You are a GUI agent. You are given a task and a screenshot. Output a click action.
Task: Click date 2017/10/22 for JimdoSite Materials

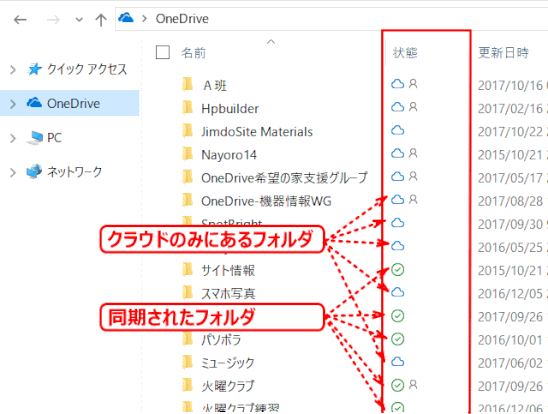pos(510,132)
